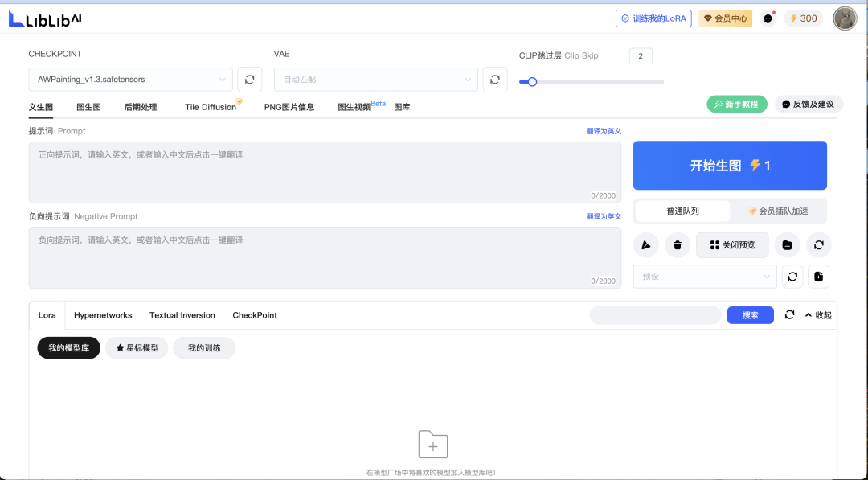Click the trash icon to clear prompts

[x=678, y=245]
